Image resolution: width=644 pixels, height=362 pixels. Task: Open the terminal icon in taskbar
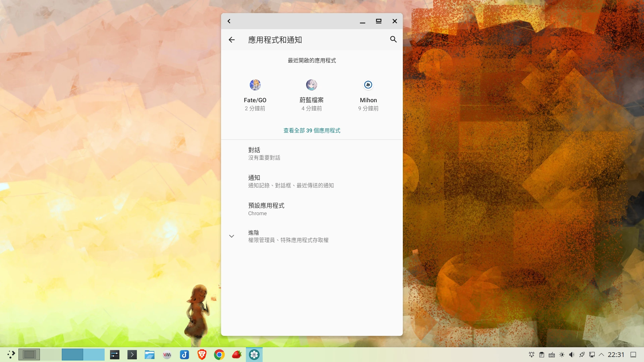coord(132,355)
